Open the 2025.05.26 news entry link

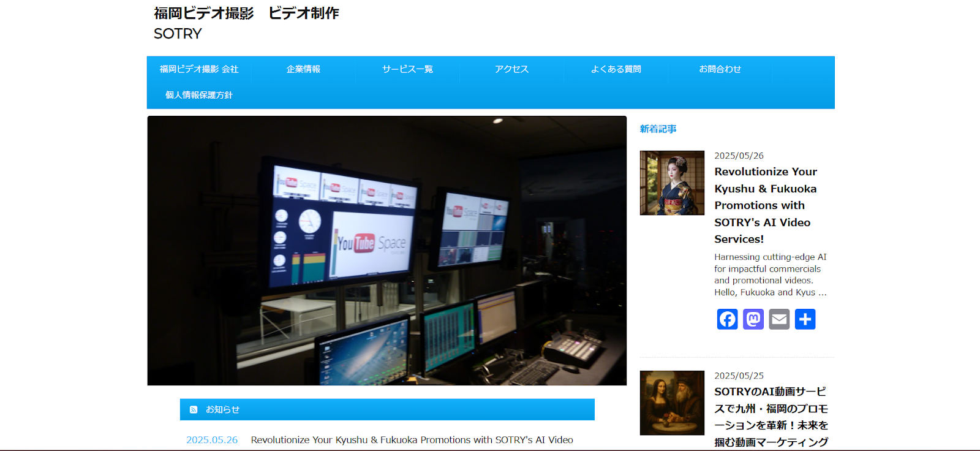412,440
